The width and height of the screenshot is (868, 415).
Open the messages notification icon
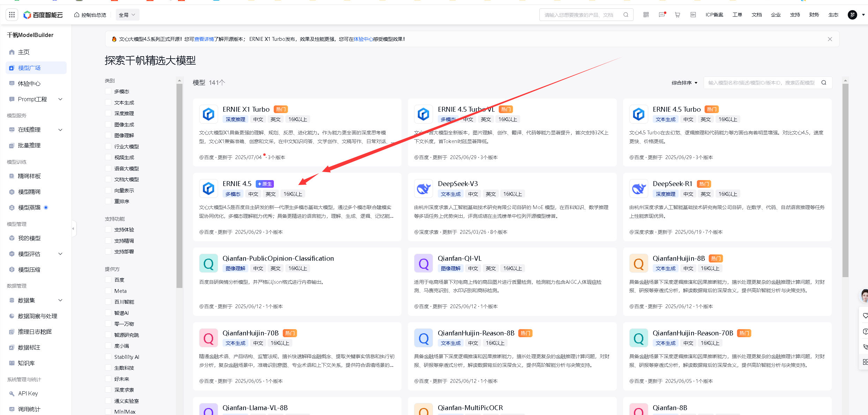(662, 15)
